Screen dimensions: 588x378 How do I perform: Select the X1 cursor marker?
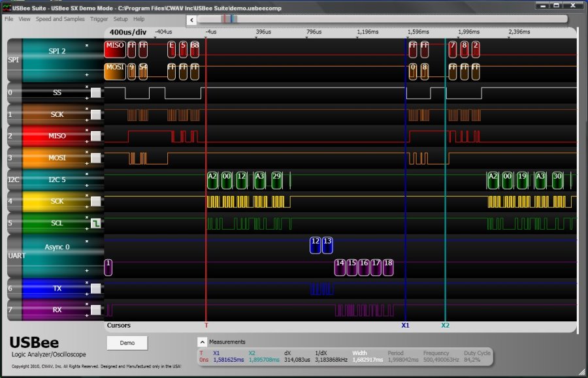pos(405,325)
